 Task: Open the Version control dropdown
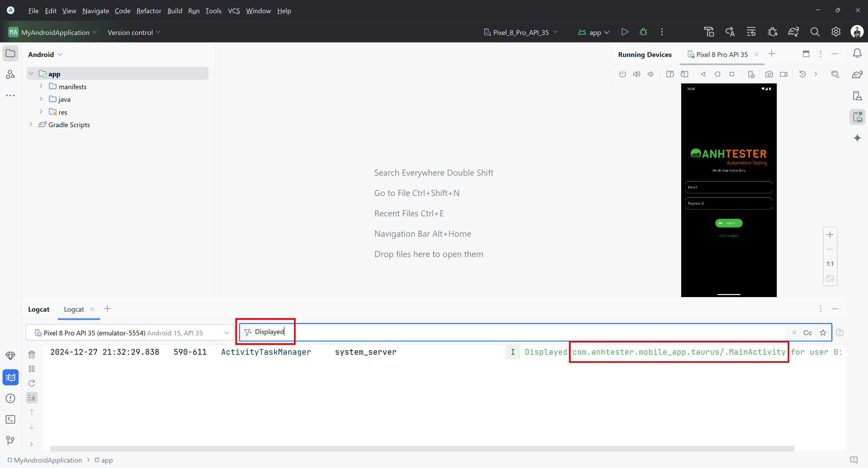click(134, 33)
